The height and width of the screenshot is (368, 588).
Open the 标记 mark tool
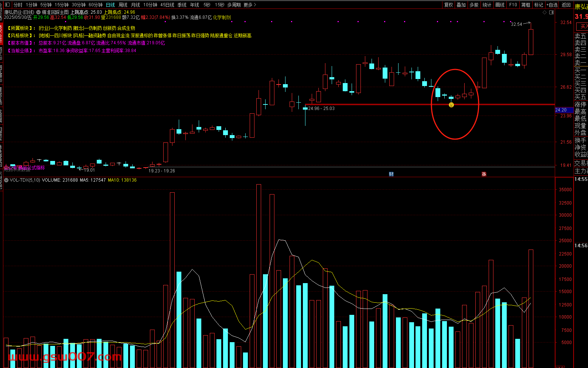coord(539,5)
